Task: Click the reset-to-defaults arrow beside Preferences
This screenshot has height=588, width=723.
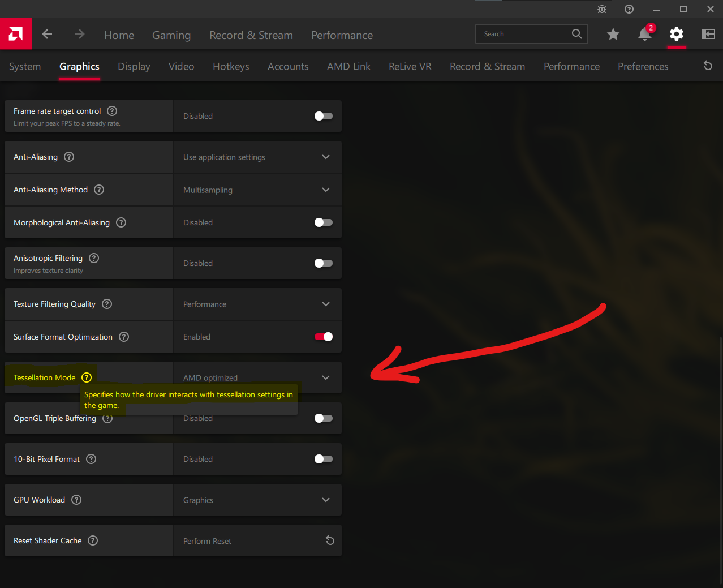Action: 708,66
